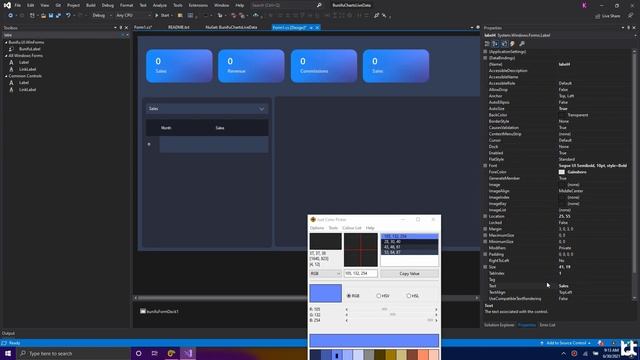
Task: Open the Solution Explorer tab
Action: pyautogui.click(x=499, y=325)
